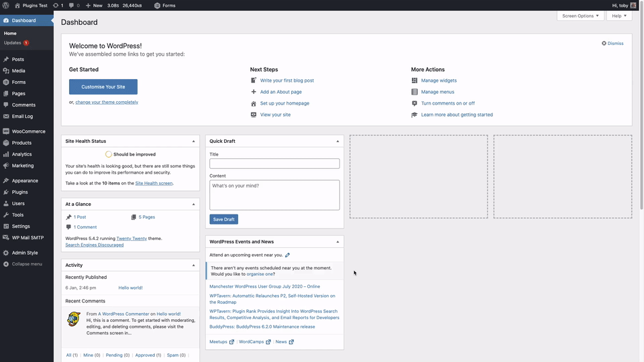
Task: Click the WordPress logo in admin bar
Action: (6, 5)
